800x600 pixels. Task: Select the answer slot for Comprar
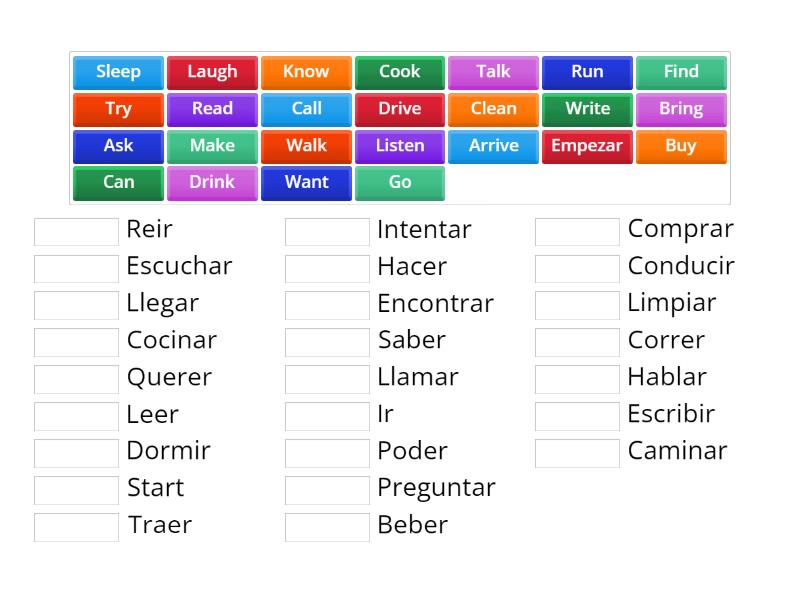577,230
